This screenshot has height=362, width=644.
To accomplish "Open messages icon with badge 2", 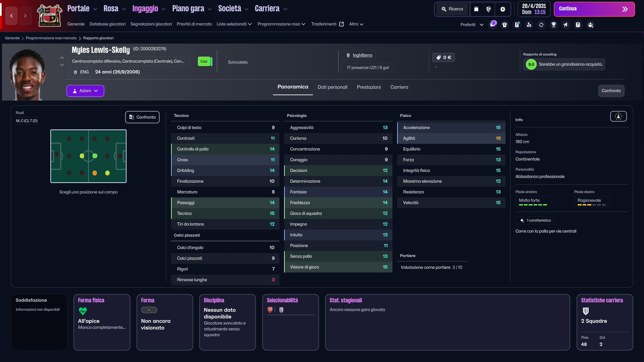I will coord(492,24).
